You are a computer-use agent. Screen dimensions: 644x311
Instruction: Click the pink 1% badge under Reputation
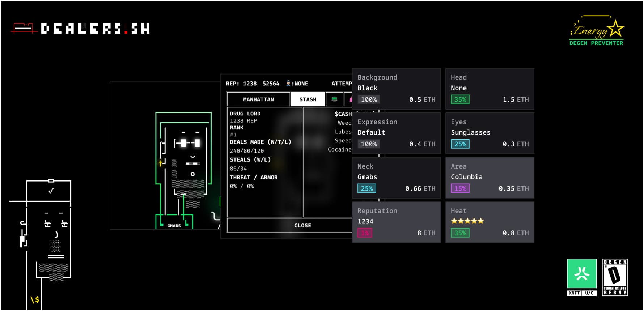click(x=365, y=233)
